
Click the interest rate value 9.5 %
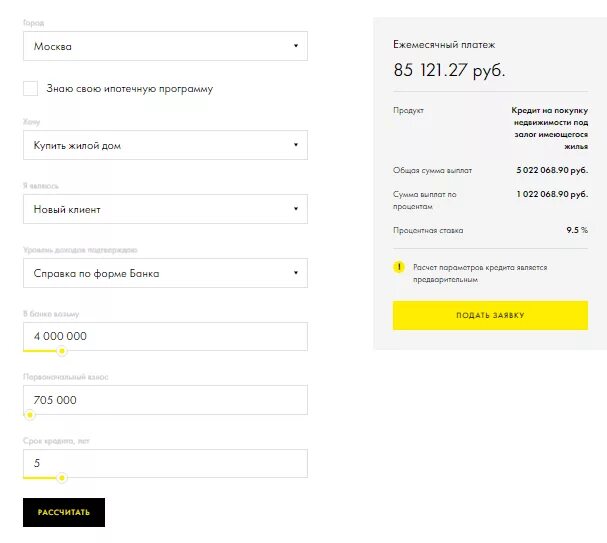pos(577,230)
